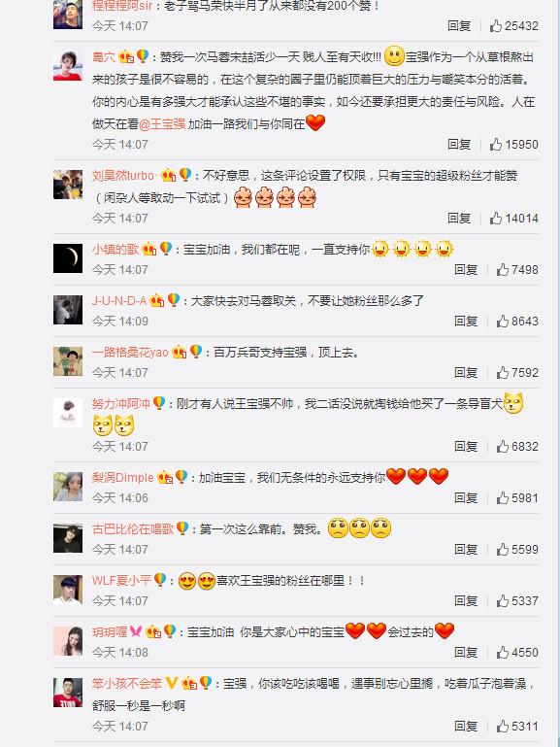Click thumbs-up icon beside 7592
Screen dimensions: 560x747
503,373
